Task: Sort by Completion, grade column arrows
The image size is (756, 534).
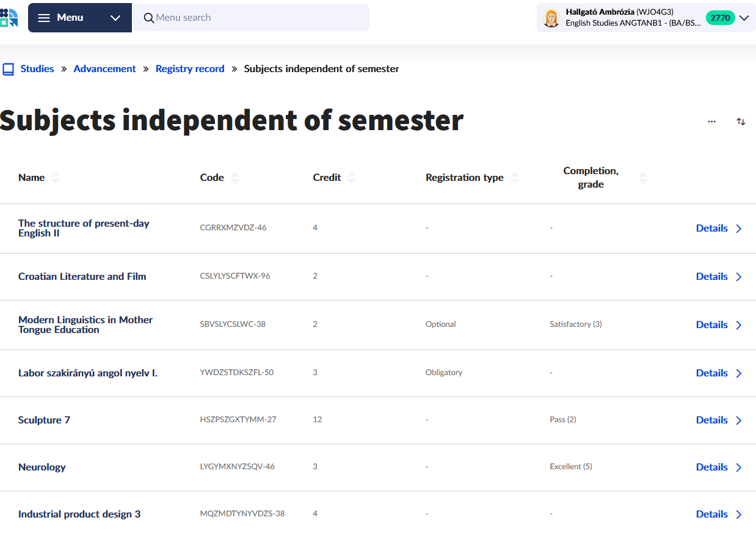Action: pyautogui.click(x=642, y=178)
